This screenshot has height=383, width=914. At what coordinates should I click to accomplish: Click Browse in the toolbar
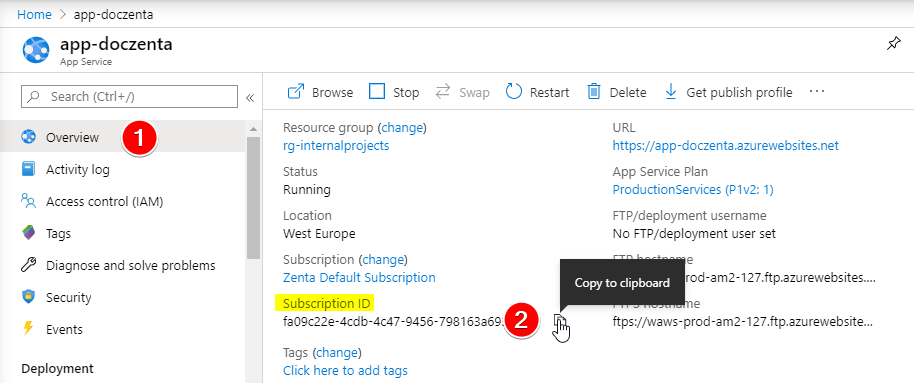tap(321, 92)
